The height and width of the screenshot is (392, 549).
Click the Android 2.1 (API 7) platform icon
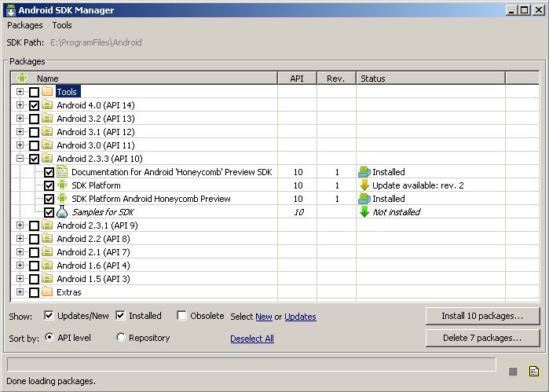coord(47,251)
